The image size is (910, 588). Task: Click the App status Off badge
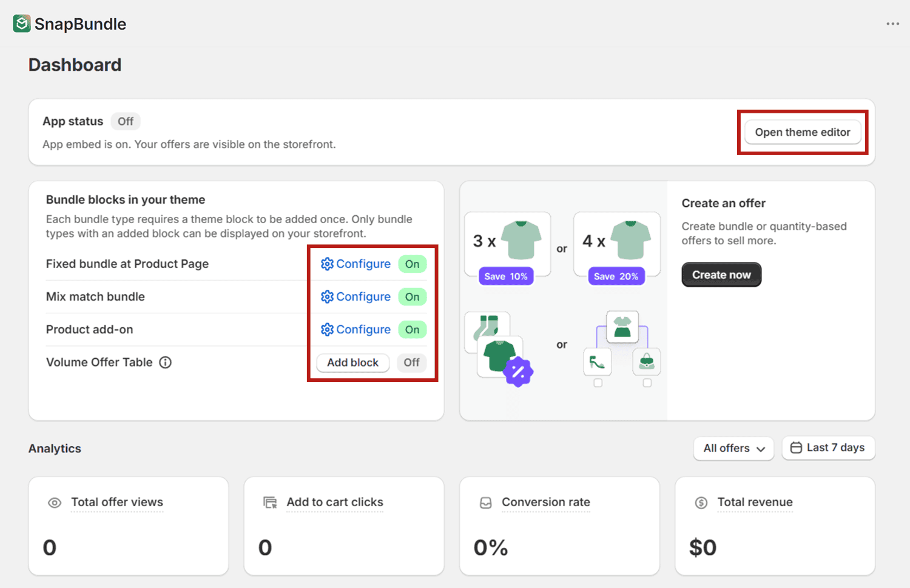click(126, 121)
